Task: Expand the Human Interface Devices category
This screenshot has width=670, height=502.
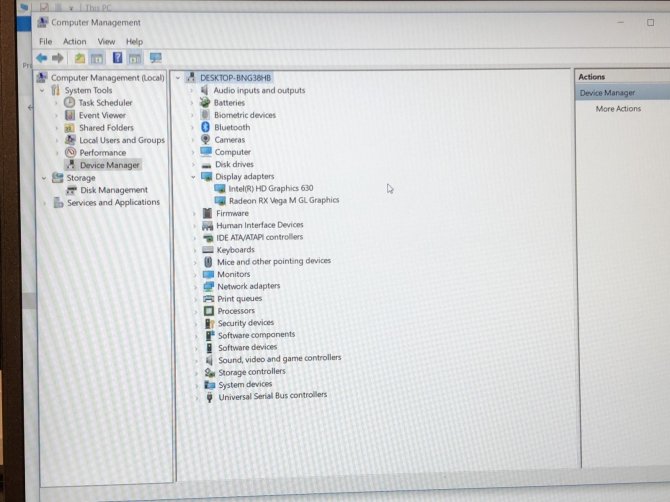Action: (x=194, y=226)
